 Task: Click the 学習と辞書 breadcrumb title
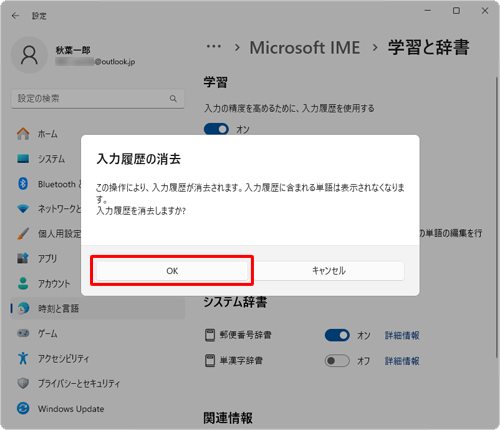[429, 47]
